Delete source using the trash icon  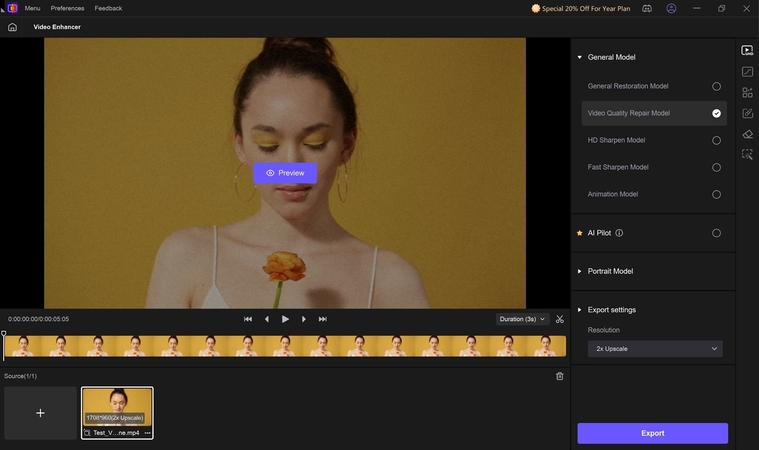(x=559, y=376)
